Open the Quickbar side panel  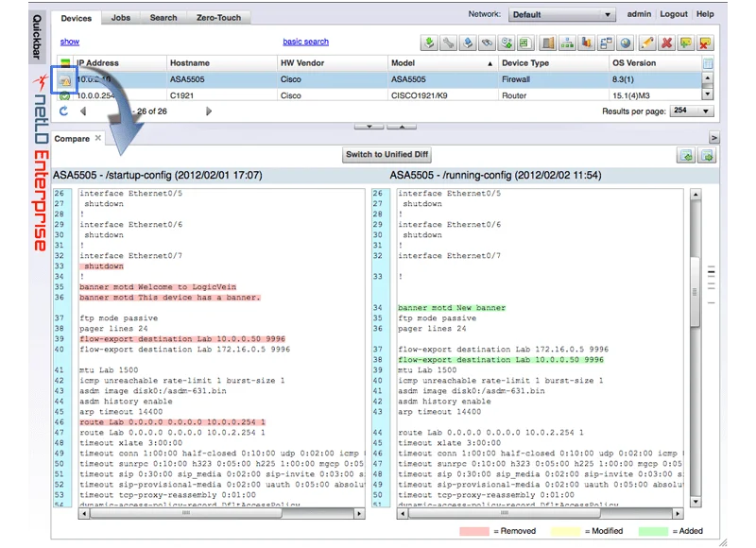(37, 37)
